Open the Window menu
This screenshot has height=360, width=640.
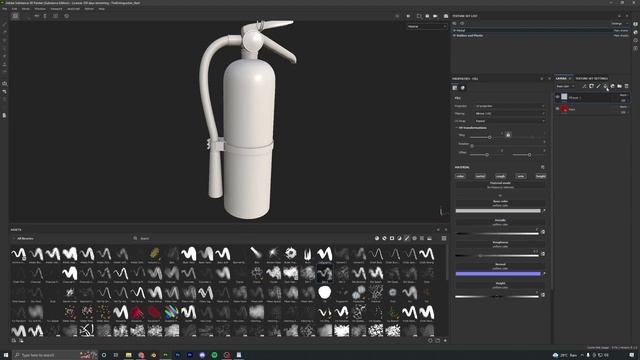(x=40, y=9)
